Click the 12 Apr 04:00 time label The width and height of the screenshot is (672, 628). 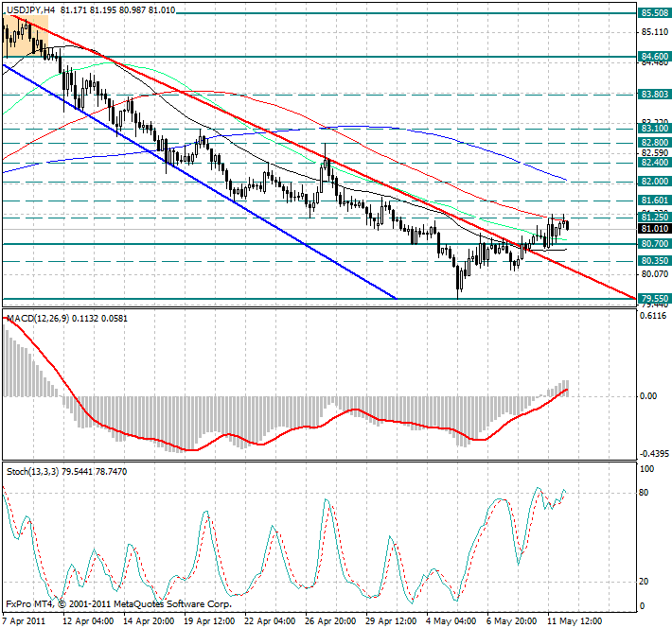coord(88,621)
